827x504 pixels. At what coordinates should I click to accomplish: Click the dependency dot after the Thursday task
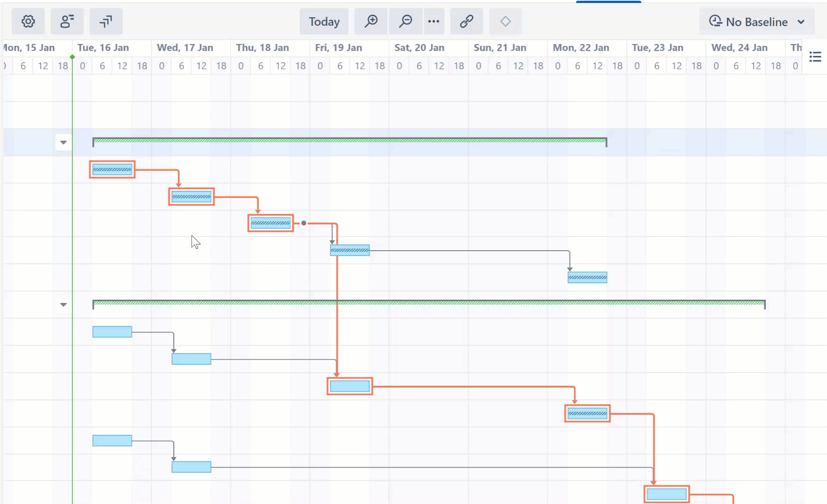pyautogui.click(x=304, y=223)
